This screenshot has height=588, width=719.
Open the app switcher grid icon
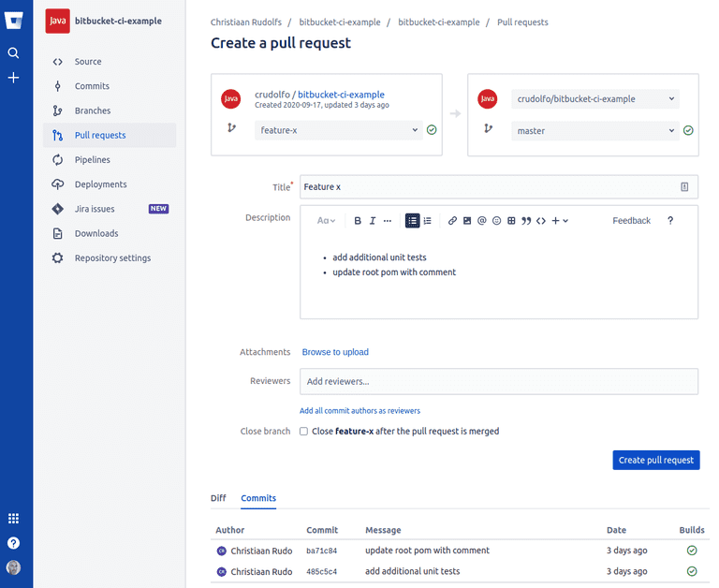[x=13, y=519]
